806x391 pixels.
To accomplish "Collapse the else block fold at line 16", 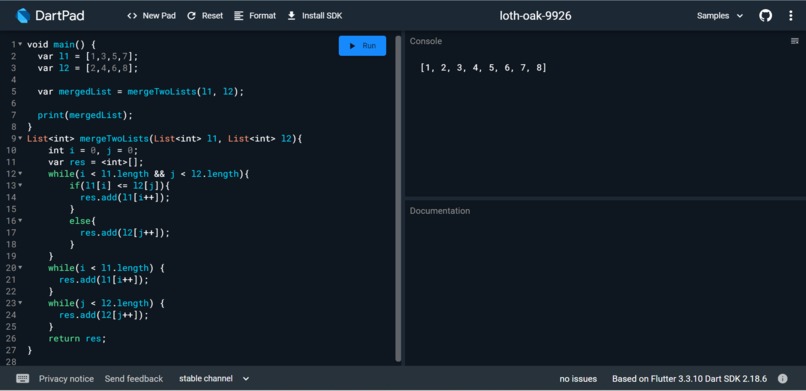I will coord(20,221).
